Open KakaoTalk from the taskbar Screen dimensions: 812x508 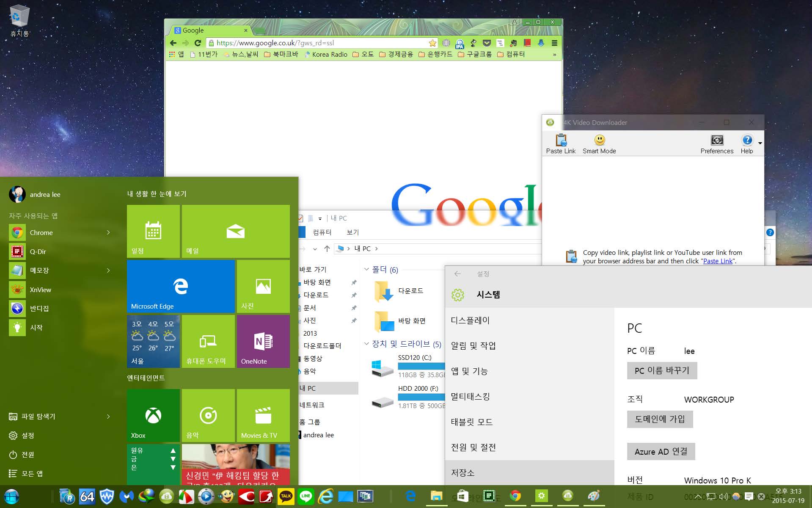[286, 496]
